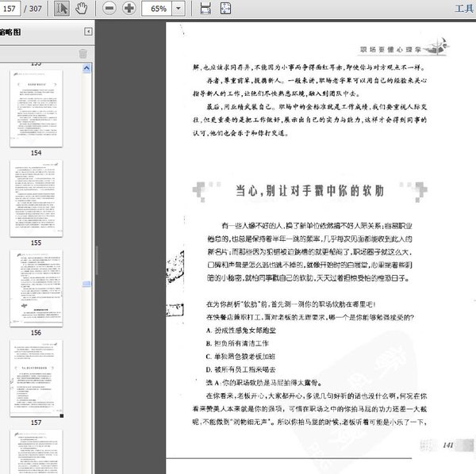Click the panel title 缩略图

[x=10, y=32]
